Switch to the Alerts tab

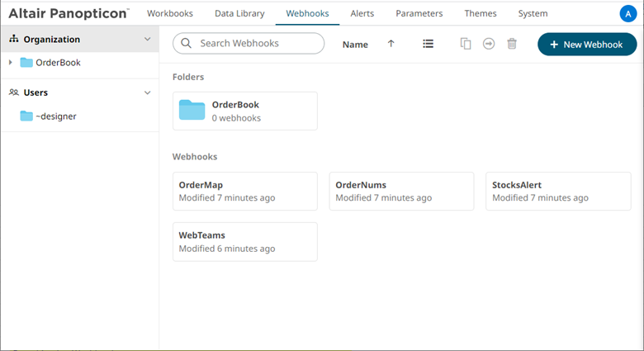[x=362, y=14]
